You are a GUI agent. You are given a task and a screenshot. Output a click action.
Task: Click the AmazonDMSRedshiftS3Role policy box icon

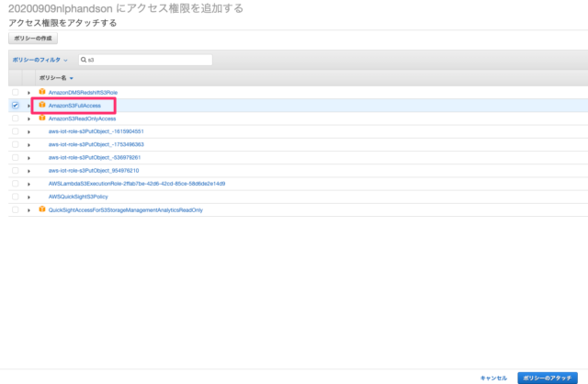coord(42,92)
